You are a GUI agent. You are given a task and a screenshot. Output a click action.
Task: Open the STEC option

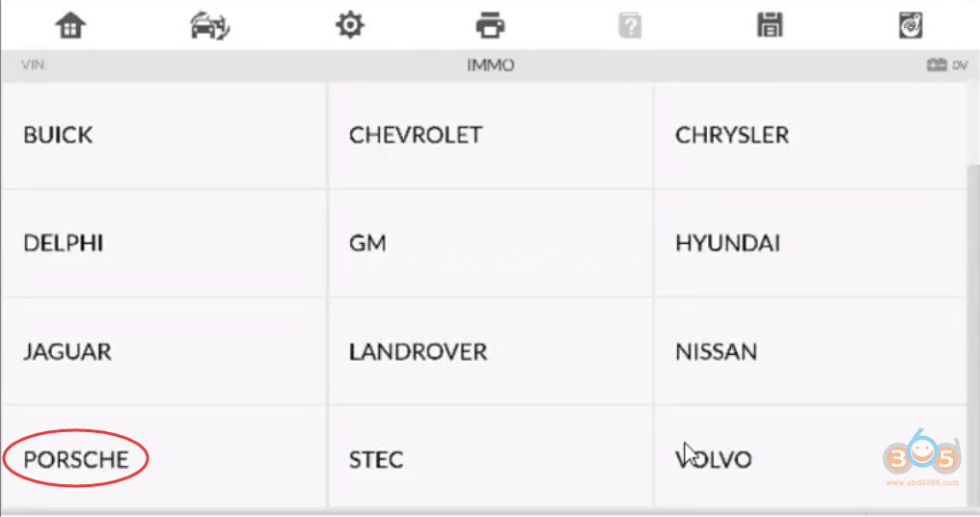point(490,459)
